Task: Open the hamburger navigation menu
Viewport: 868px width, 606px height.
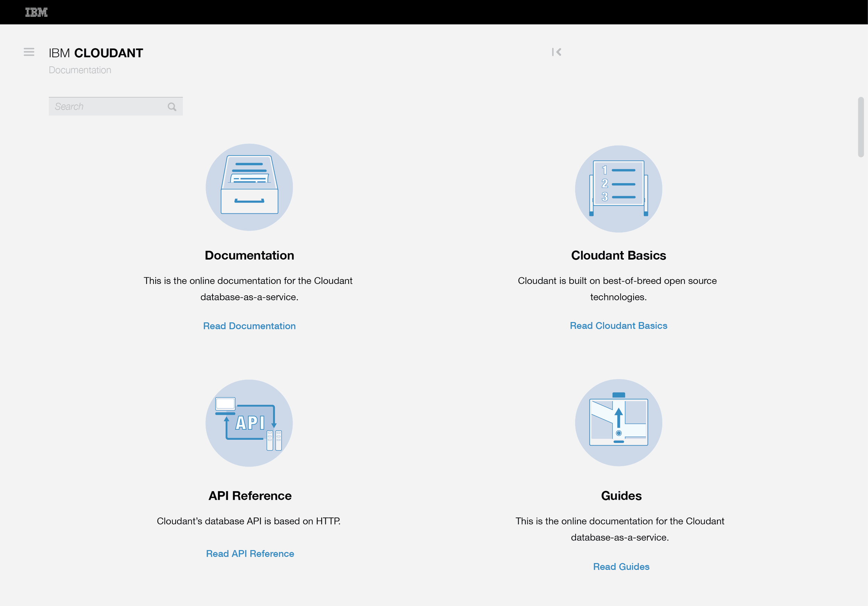Action: tap(29, 52)
